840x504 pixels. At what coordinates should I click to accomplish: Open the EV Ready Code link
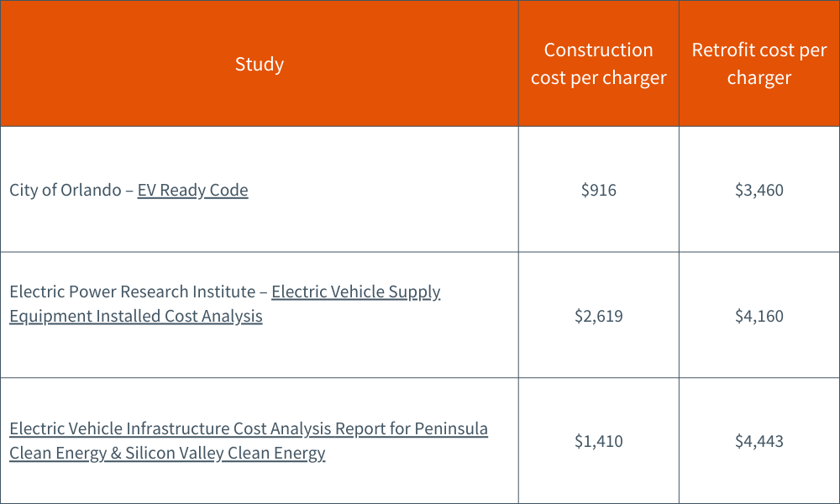pos(192,190)
